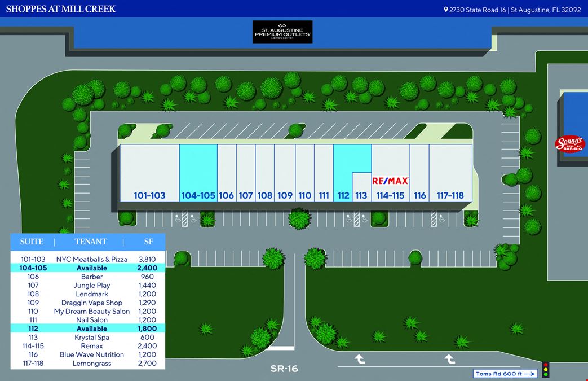Click suite 113 on the building plan
588x381 pixels.
click(x=361, y=187)
